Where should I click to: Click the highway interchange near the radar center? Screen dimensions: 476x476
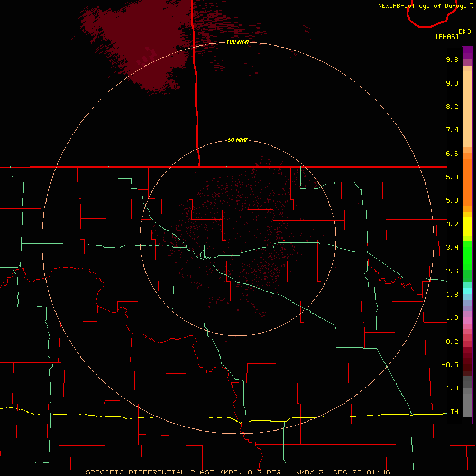pyautogui.click(x=205, y=258)
